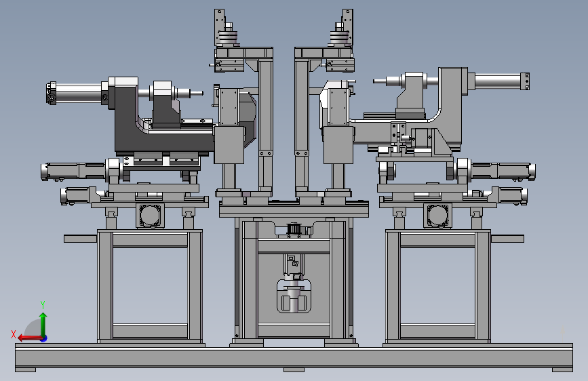Select the square motor flange under left slide

pos(150,216)
